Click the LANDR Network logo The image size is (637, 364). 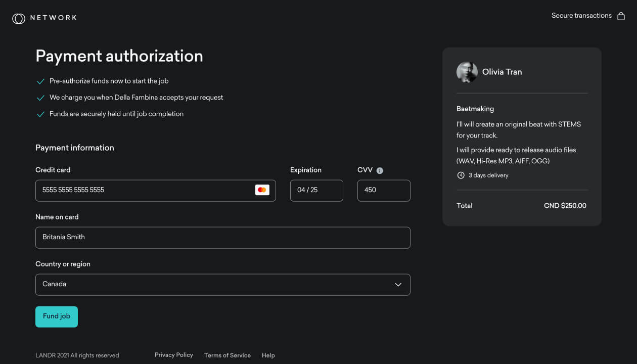point(44,18)
